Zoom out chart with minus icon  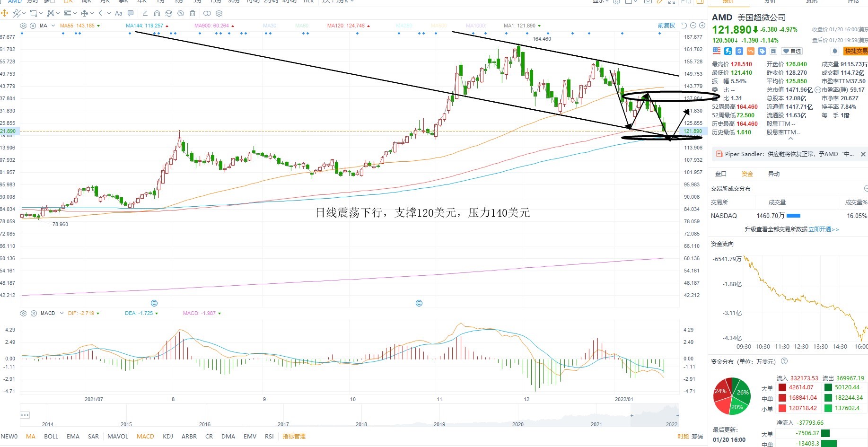[x=693, y=26]
